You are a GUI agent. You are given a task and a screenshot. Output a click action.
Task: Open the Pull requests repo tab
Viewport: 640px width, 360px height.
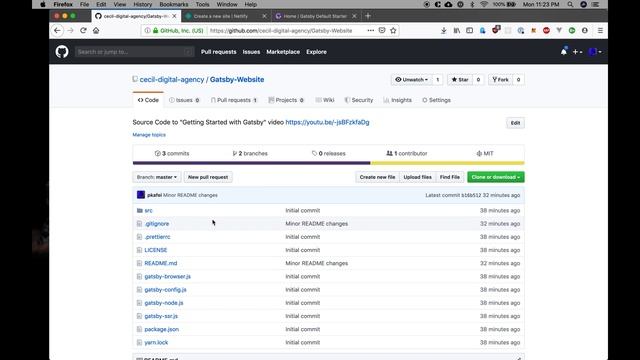point(234,100)
